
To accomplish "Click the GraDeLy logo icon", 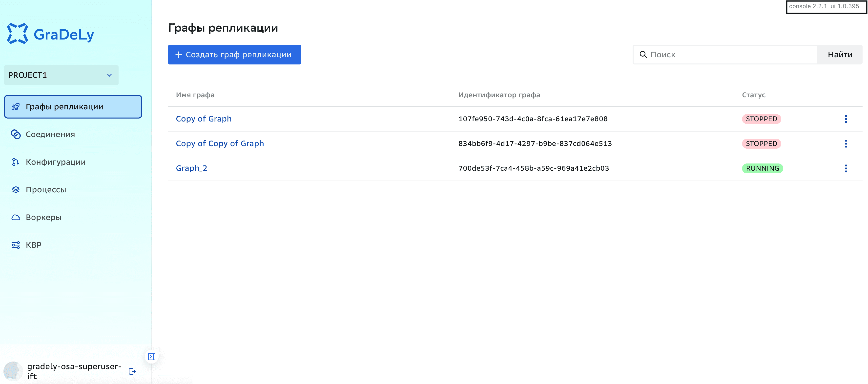I will click(18, 33).
